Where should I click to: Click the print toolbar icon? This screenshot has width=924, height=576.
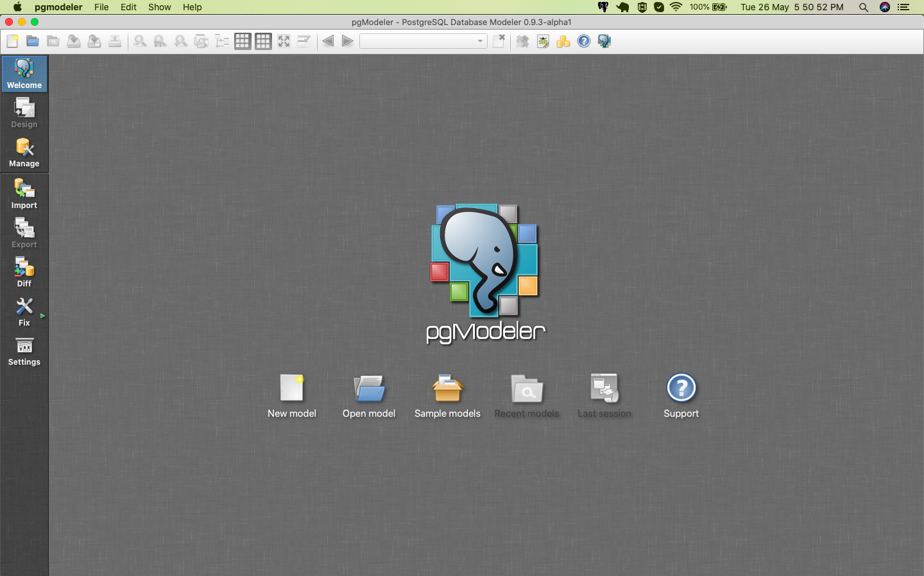[x=115, y=42]
